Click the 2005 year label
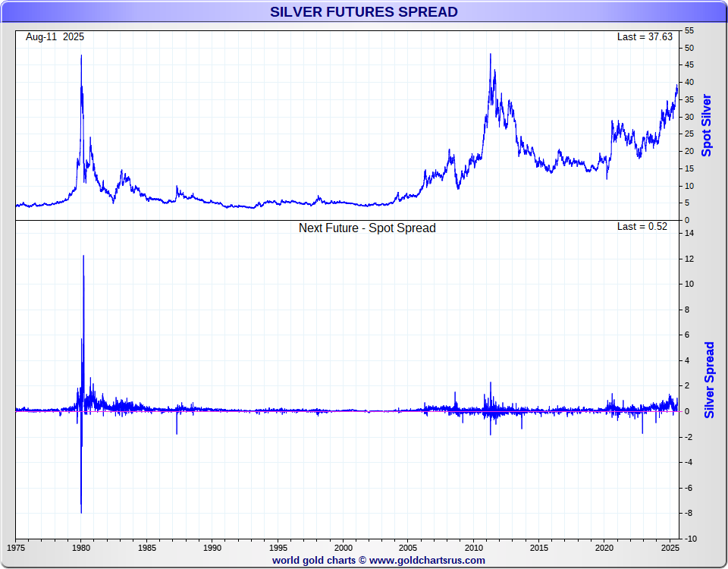The height and width of the screenshot is (569, 728). 408,548
